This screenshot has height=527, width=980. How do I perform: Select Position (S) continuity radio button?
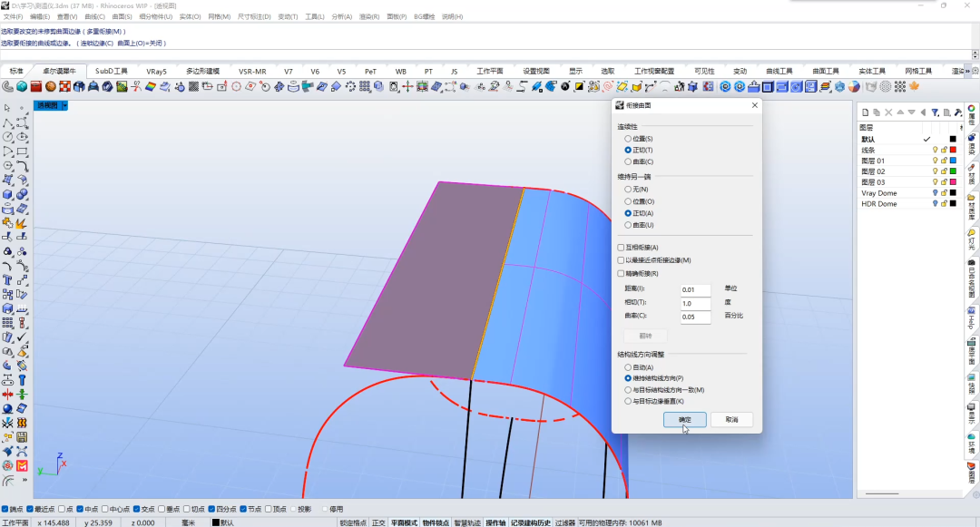pos(628,139)
